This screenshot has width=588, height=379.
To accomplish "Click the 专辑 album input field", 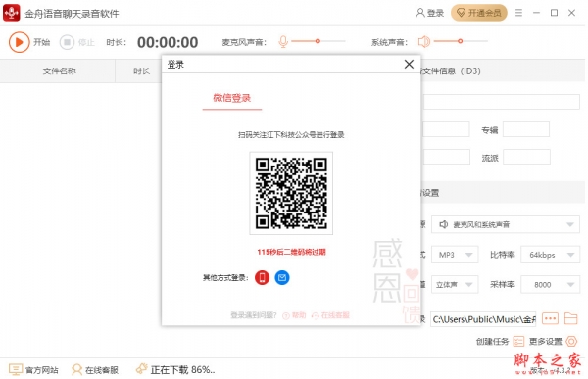I will pyautogui.click(x=525, y=129).
